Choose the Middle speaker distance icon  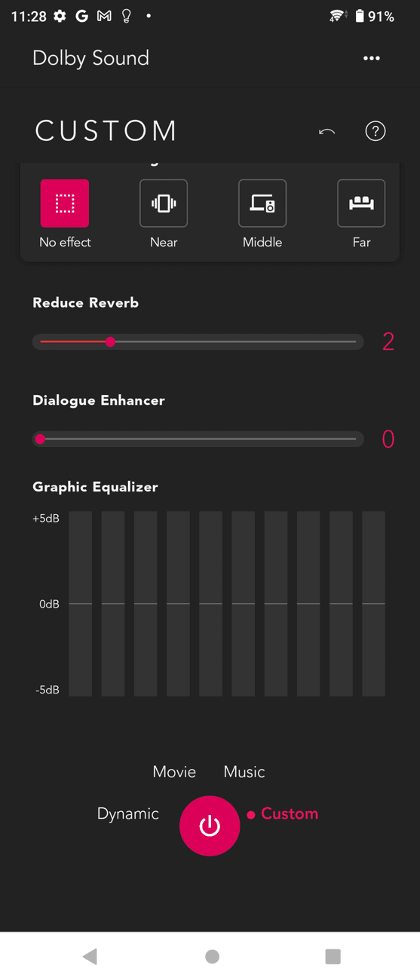pyautogui.click(x=262, y=204)
